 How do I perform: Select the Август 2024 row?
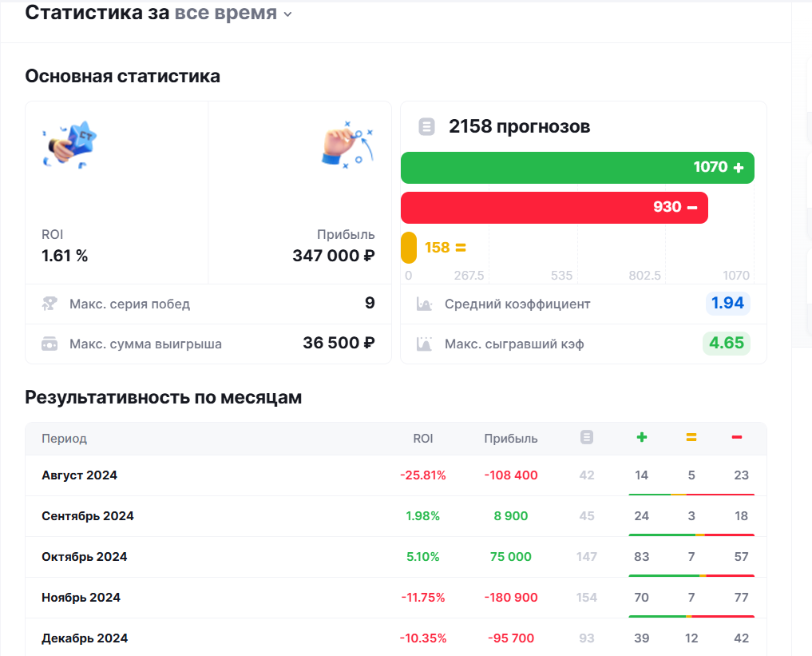point(396,475)
